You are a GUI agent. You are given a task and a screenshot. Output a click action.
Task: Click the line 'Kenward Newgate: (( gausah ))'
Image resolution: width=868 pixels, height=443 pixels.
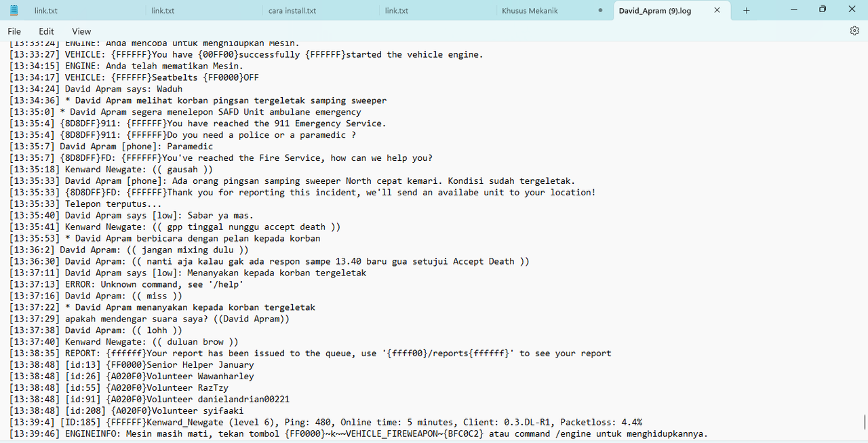point(111,170)
